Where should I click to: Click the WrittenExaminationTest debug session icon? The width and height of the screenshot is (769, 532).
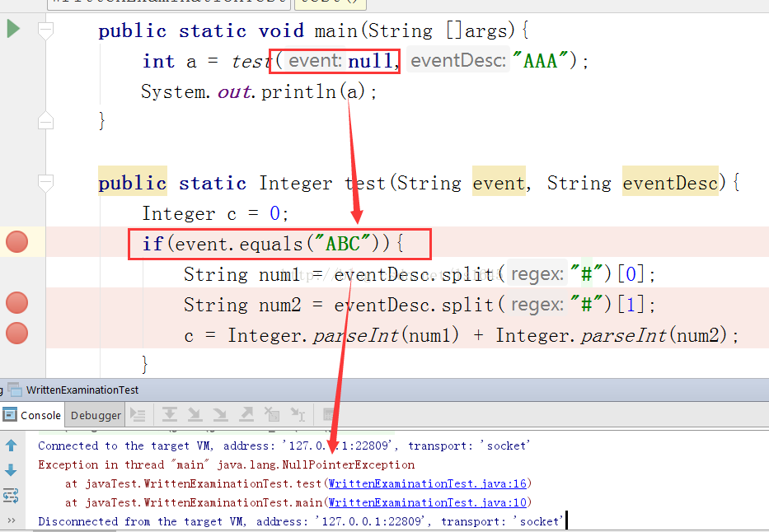15,390
